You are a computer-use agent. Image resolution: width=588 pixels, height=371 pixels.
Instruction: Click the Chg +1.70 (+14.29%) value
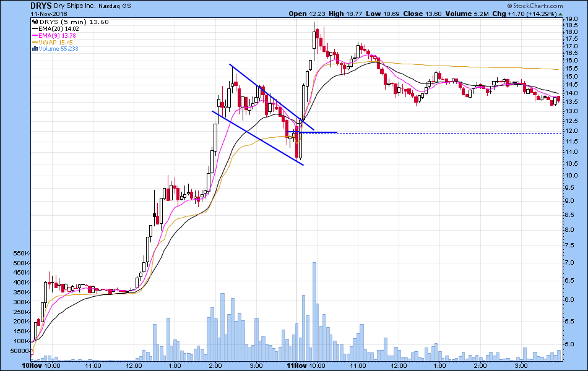tap(525, 14)
